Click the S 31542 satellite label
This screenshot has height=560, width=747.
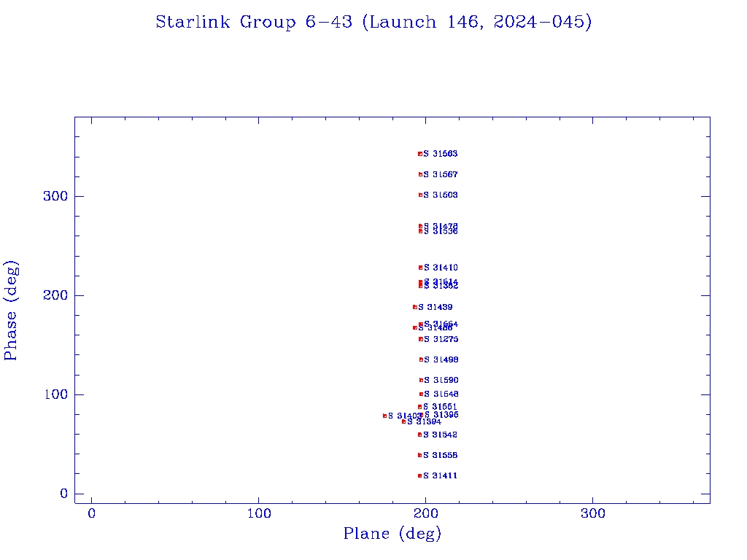click(440, 435)
